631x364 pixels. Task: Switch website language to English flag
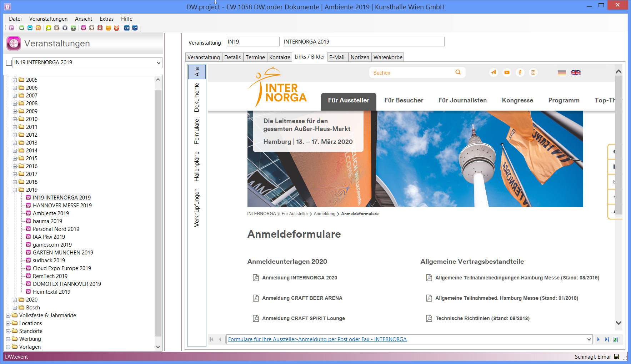(575, 73)
